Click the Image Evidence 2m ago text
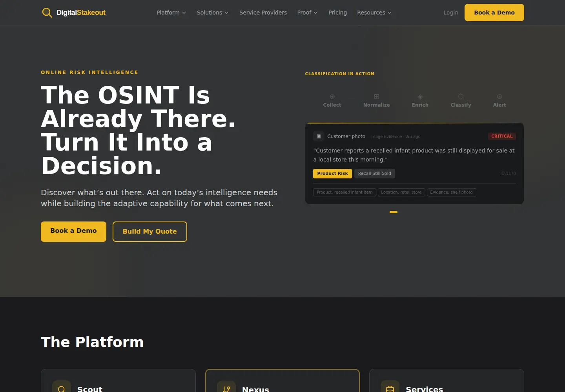This screenshot has width=565, height=392. tap(395, 137)
